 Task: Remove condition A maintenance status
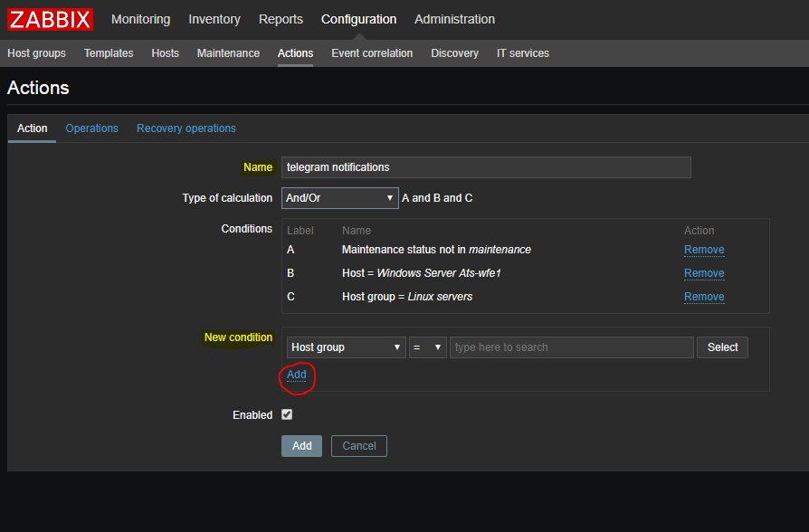tap(703, 250)
